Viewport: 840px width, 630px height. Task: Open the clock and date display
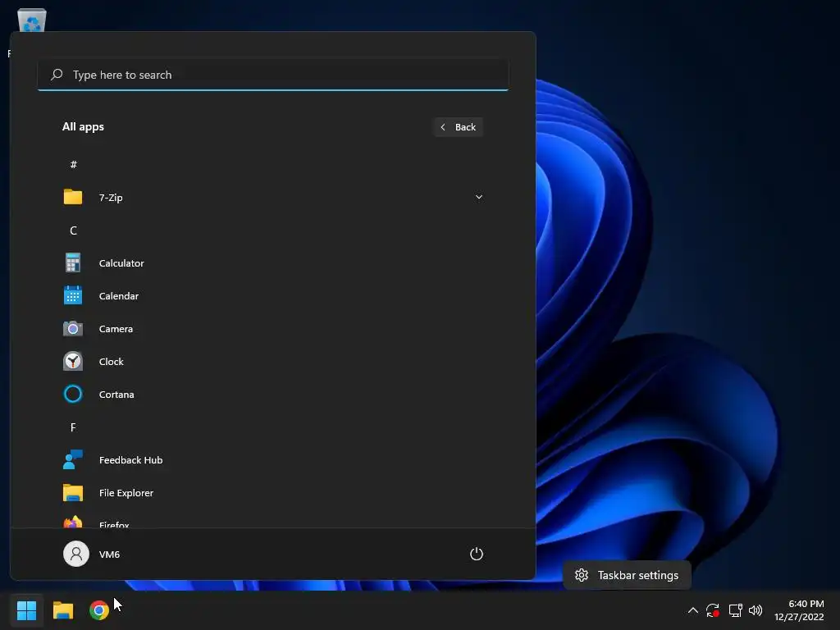799,610
